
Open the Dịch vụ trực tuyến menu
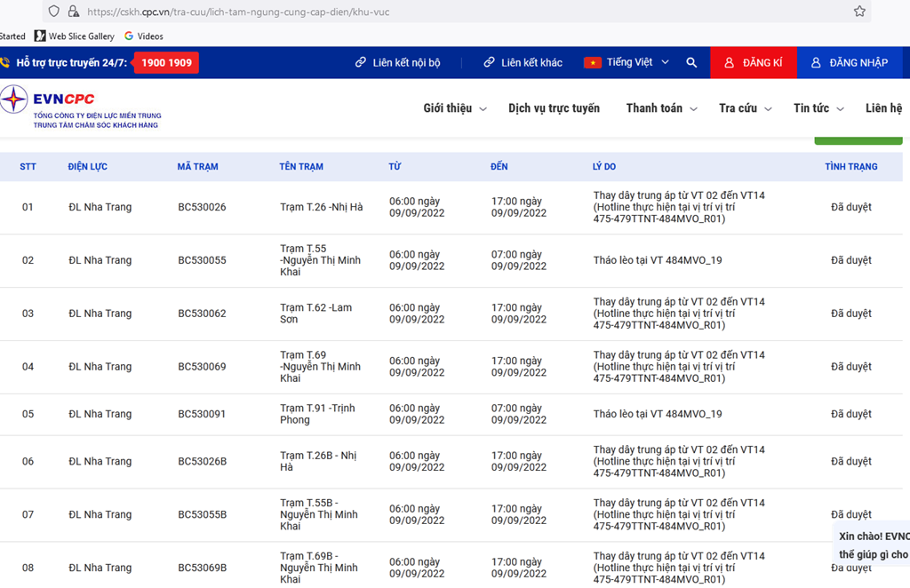point(554,108)
